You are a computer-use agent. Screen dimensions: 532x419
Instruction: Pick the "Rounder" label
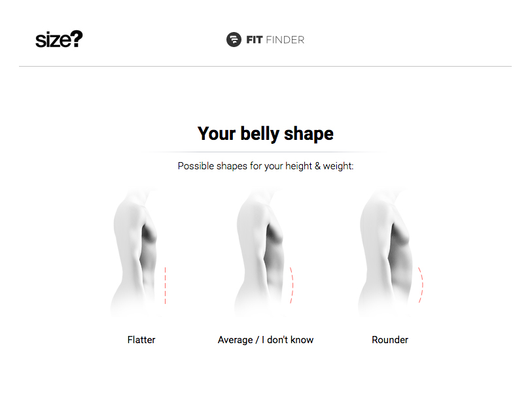(x=390, y=340)
